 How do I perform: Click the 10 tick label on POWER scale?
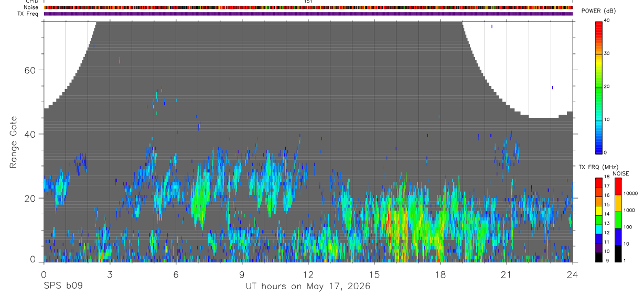pyautogui.click(x=607, y=119)
